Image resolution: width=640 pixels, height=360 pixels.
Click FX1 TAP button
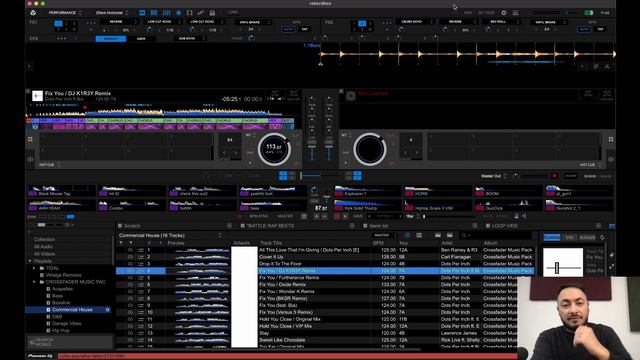pos(304,29)
